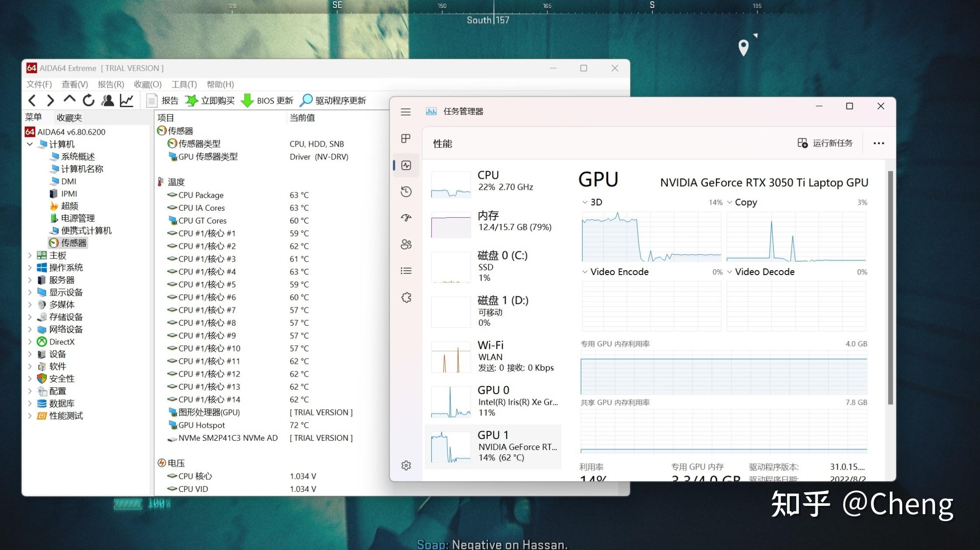The image size is (980, 550).
Task: Open Task Manager Services puzzle icon
Action: [406, 297]
